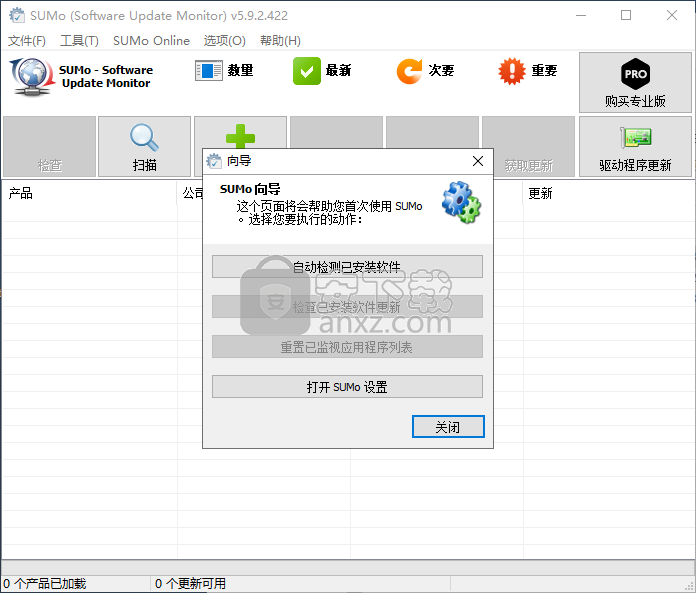Open 驱动程序更新 driver update

pyautogui.click(x=635, y=146)
